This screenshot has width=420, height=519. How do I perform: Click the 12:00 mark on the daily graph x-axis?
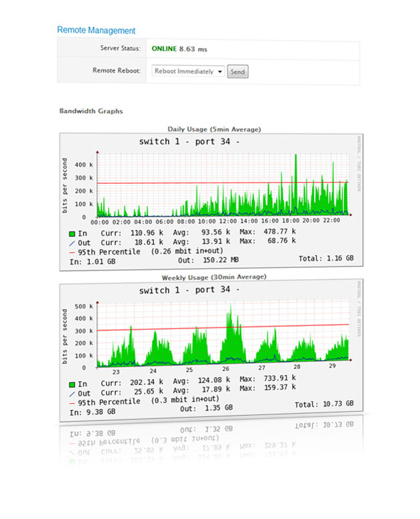coord(228,221)
